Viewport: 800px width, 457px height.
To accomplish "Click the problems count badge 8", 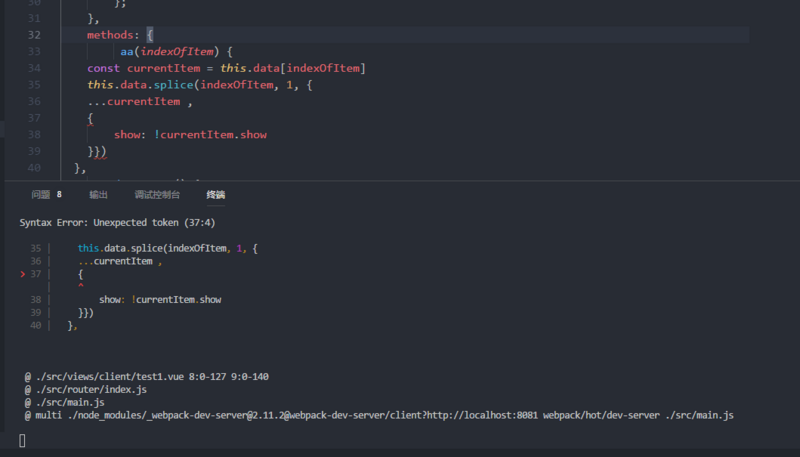I will click(x=59, y=195).
